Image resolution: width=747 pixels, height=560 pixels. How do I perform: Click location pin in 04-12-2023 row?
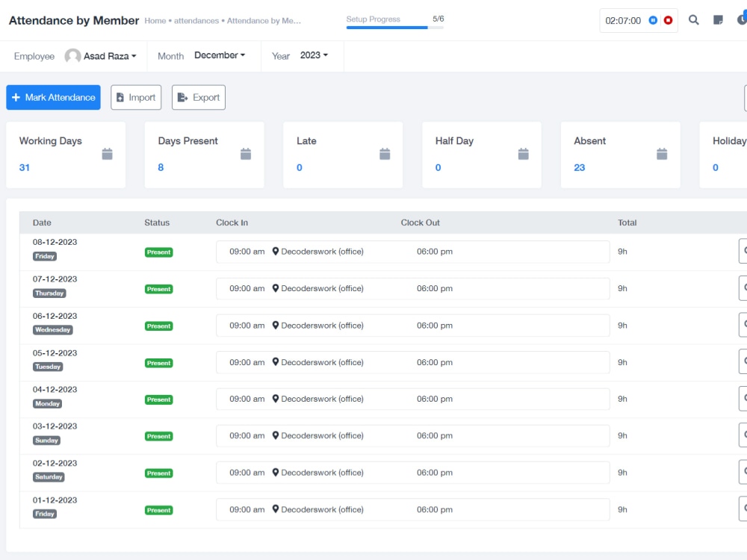(x=276, y=399)
